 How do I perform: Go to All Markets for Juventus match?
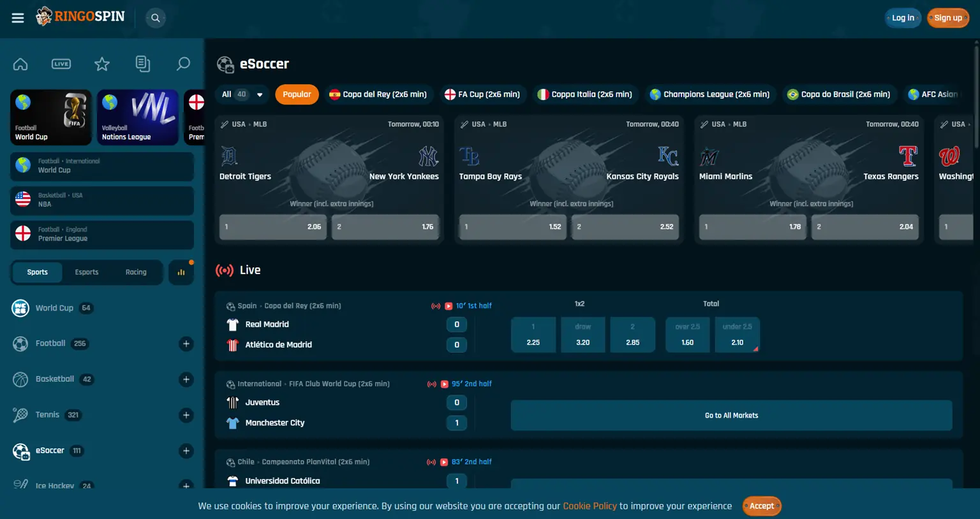[731, 416]
